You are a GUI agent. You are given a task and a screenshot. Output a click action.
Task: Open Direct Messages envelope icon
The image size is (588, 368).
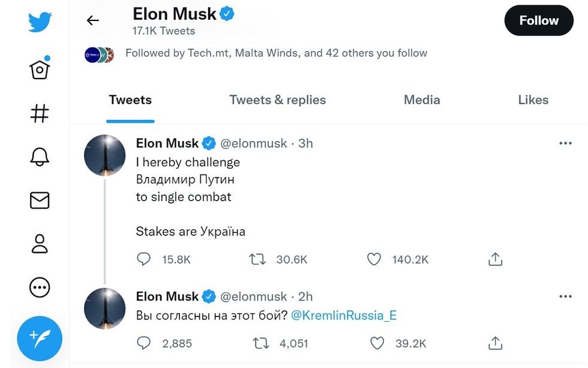[39, 200]
